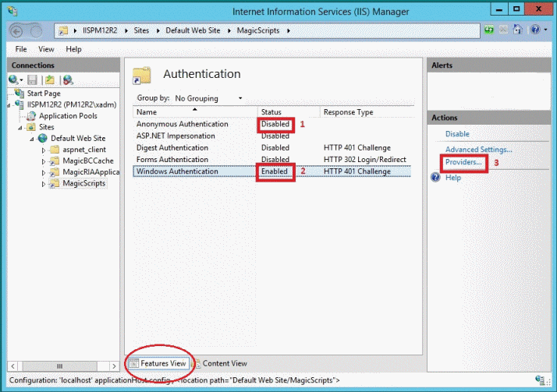This screenshot has height=392, width=557.
Task: Click Connections scrollbar right arrow
Action: pyautogui.click(x=114, y=366)
